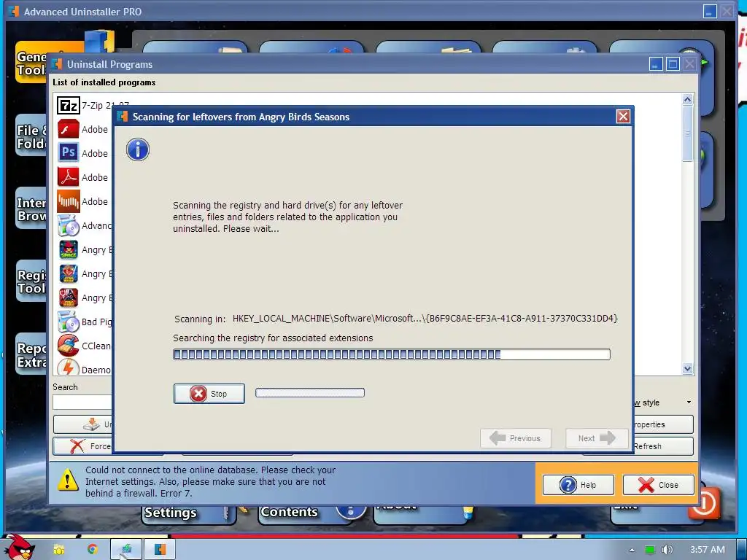747x560 pixels.
Task: Select the Advanced Uninstaller disc icon in list
Action: click(x=68, y=225)
